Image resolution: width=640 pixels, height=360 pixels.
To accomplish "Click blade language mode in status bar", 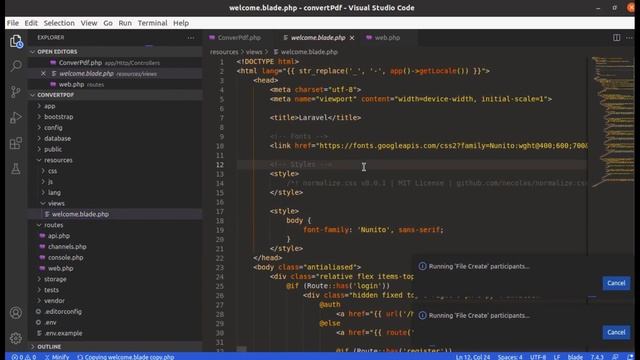I will [575, 357].
